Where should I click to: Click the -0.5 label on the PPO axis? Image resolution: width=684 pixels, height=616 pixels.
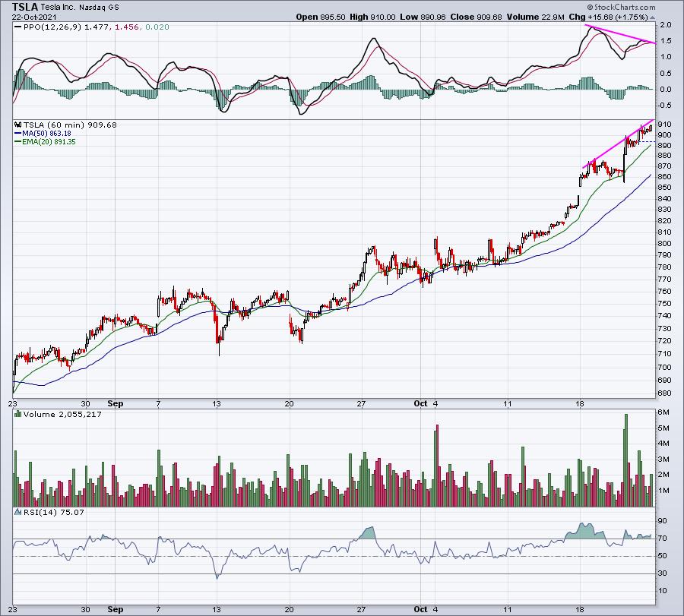click(664, 106)
